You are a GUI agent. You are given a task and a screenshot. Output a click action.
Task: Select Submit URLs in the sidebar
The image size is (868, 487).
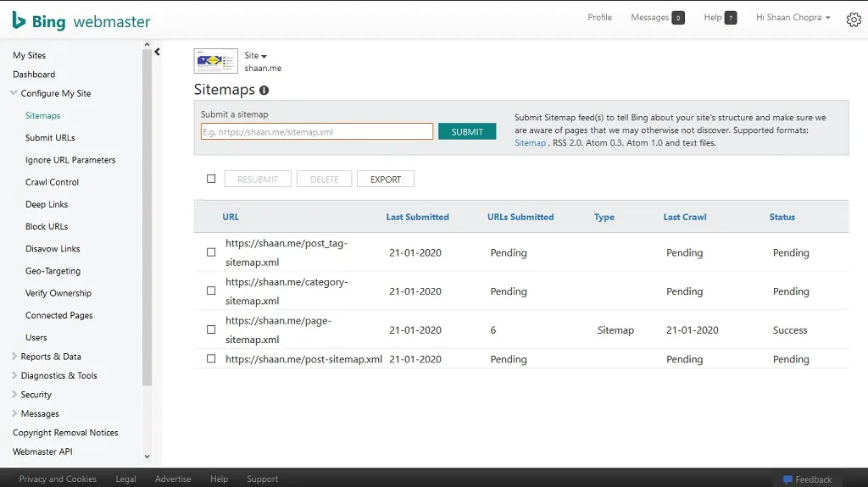click(x=50, y=138)
